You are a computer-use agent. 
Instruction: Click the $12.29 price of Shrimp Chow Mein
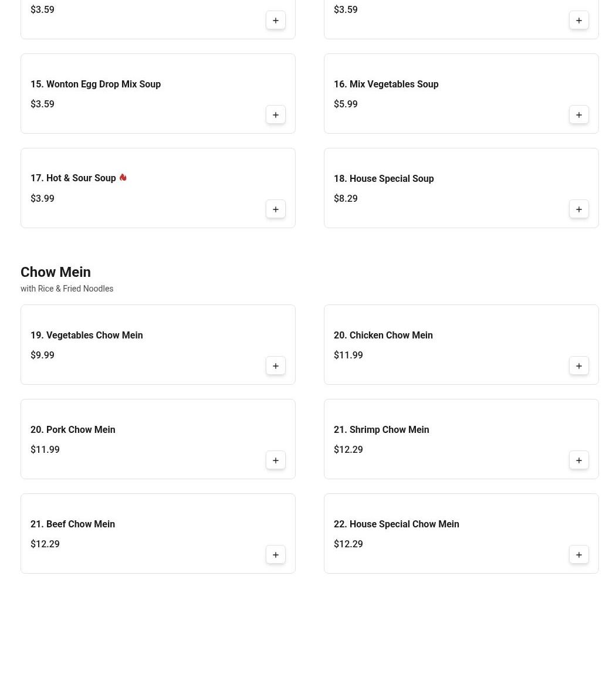point(348,450)
